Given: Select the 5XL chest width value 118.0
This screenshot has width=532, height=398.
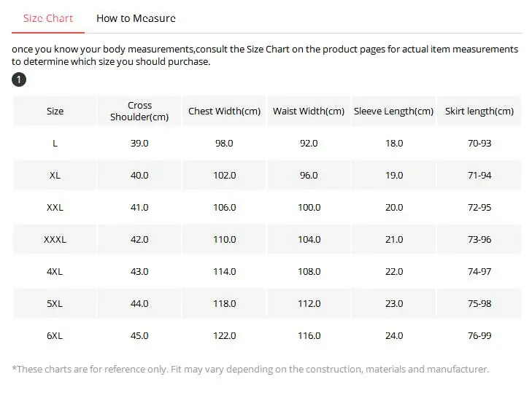Looking at the screenshot, I should (x=224, y=303).
